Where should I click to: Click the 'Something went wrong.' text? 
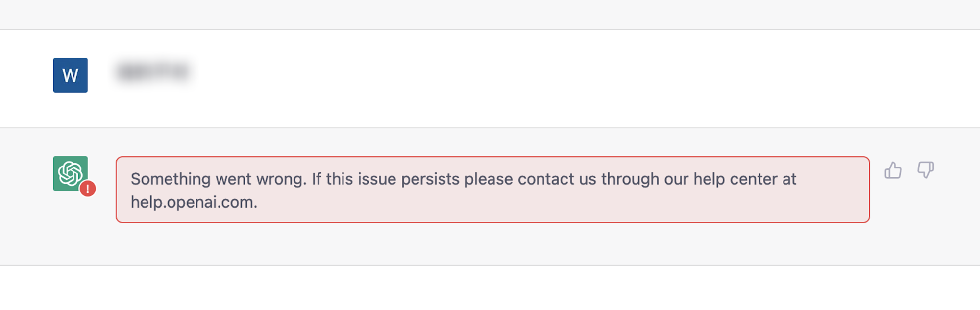tap(219, 179)
